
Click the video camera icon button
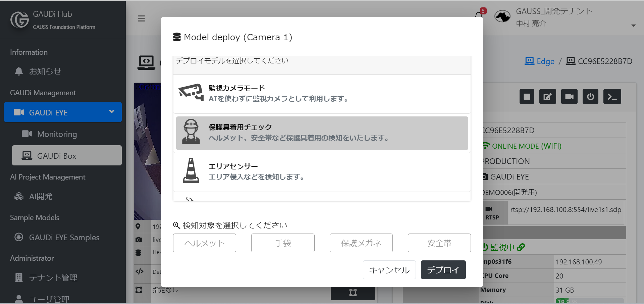(569, 97)
